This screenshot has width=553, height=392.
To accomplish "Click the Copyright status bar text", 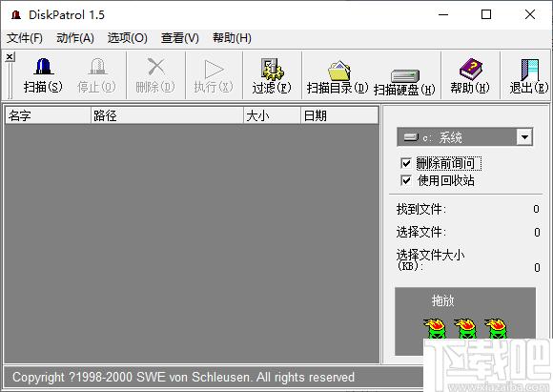I will (x=183, y=377).
